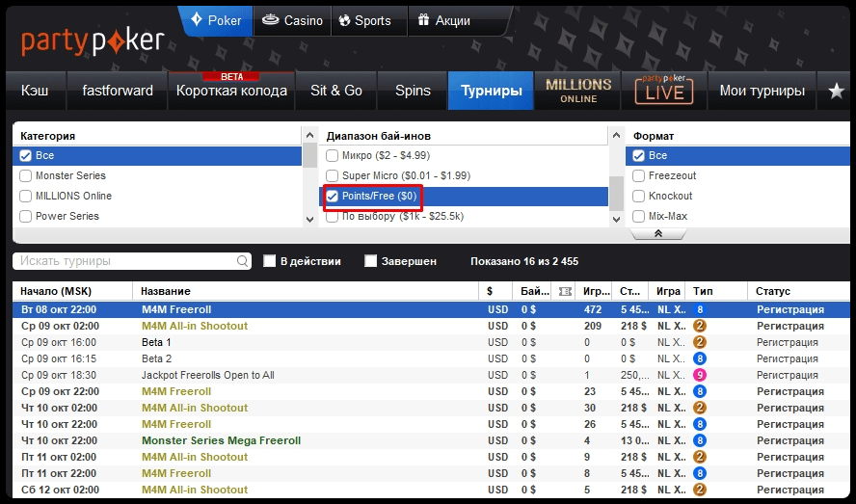Screen dimensions: 856x504
Task: Toggle Завершен checkbox
Action: click(x=371, y=261)
